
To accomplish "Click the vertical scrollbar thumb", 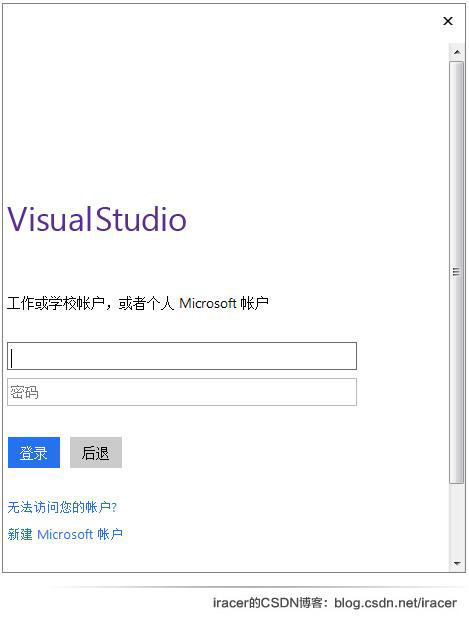I will (x=457, y=272).
